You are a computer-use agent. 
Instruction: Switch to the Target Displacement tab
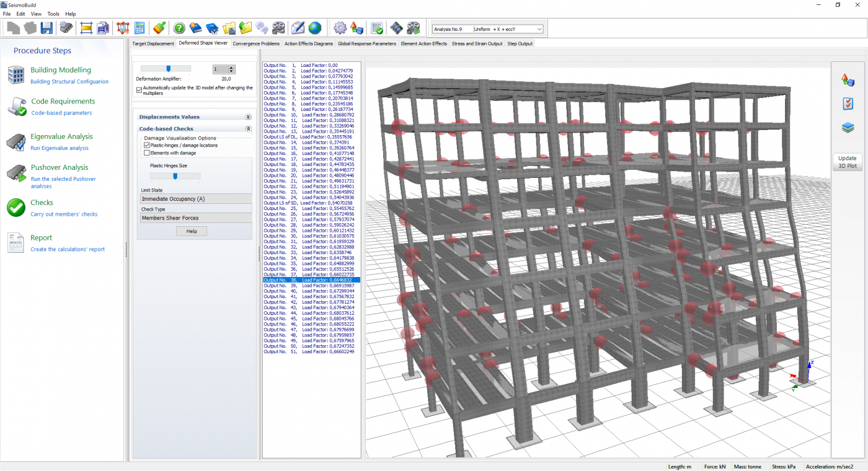[x=153, y=43]
